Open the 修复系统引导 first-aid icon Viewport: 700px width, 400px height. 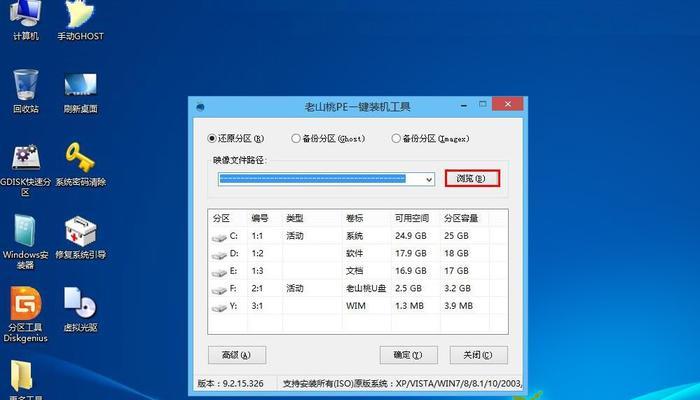(80, 238)
